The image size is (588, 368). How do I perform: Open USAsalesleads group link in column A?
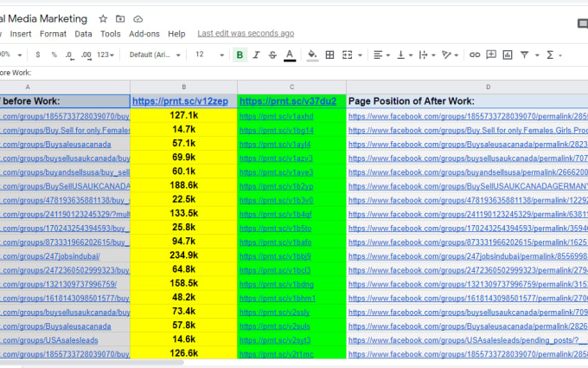pyautogui.click(x=48, y=340)
